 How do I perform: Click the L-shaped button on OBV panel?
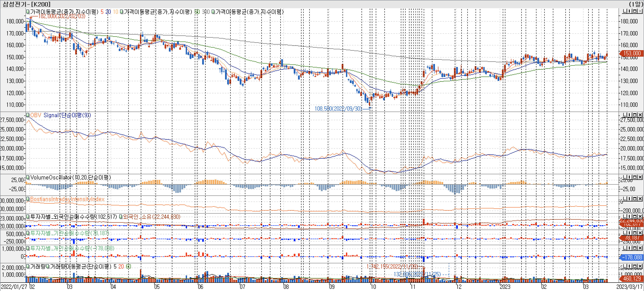pos(625,115)
